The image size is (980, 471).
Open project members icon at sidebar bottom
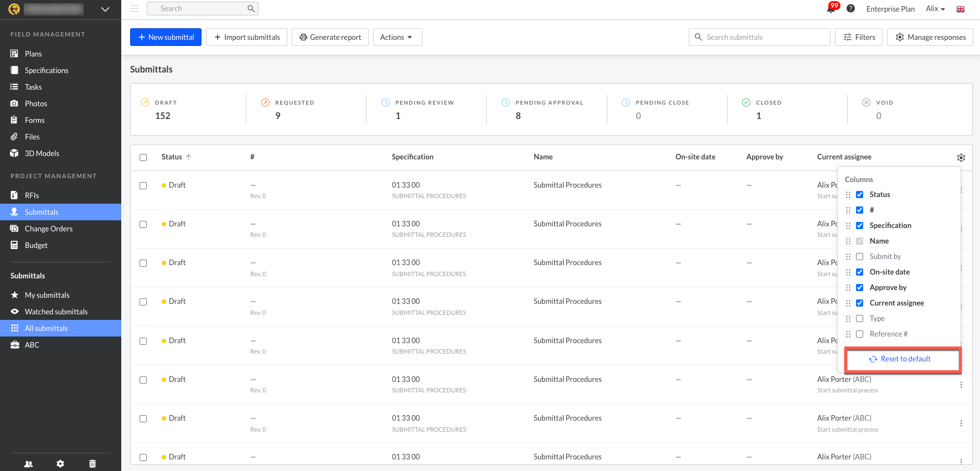[x=29, y=464]
